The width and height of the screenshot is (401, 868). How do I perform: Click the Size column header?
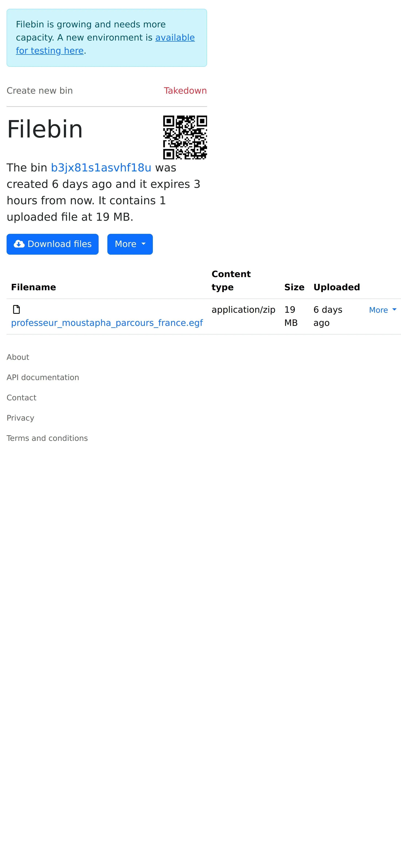[x=294, y=287]
